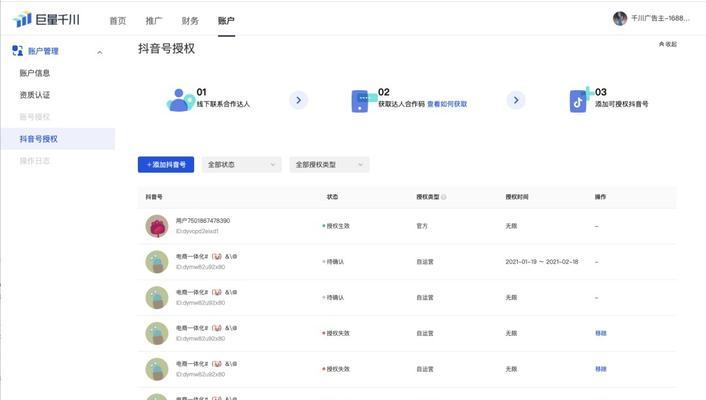Open the user avatar in the top right
The height and width of the screenshot is (400, 706).
point(620,18)
